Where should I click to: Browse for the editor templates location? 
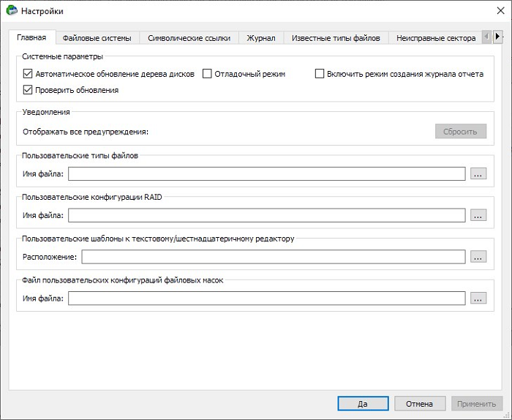click(x=478, y=257)
